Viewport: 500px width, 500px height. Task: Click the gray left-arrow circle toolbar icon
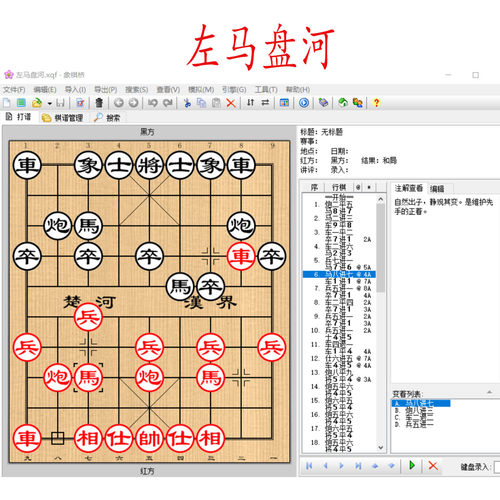point(119,103)
